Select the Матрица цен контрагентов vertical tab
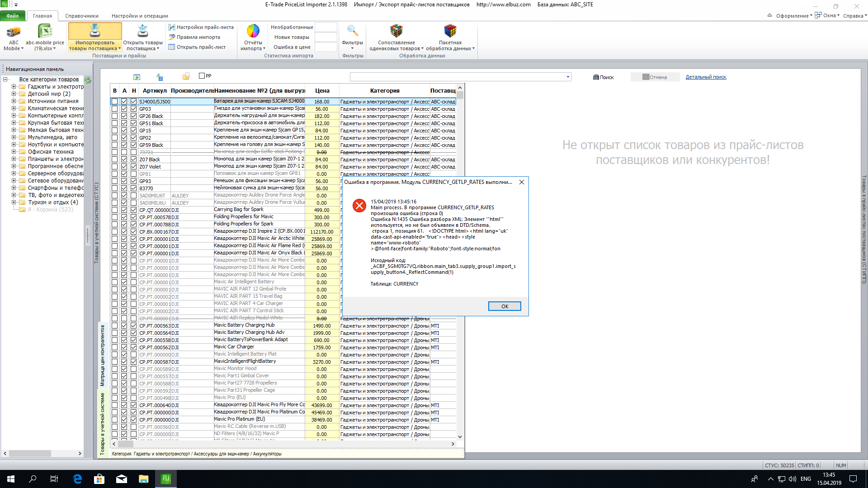This screenshot has height=488, width=868. click(x=102, y=355)
